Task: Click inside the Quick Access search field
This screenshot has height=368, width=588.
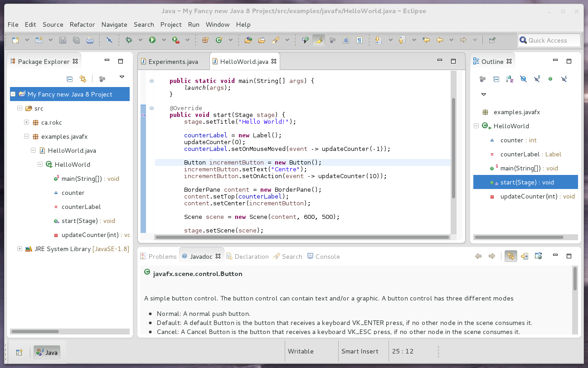Action: pyautogui.click(x=549, y=40)
